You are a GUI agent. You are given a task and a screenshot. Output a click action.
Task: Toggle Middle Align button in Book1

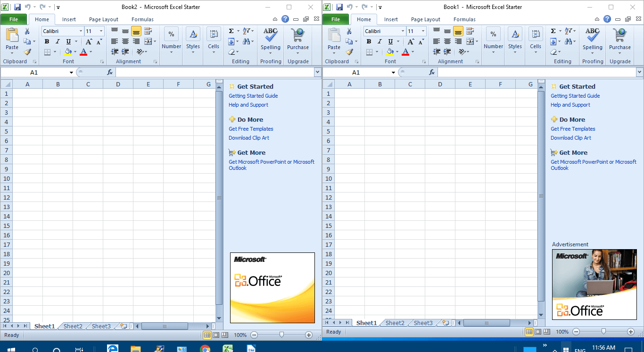pyautogui.click(x=447, y=31)
